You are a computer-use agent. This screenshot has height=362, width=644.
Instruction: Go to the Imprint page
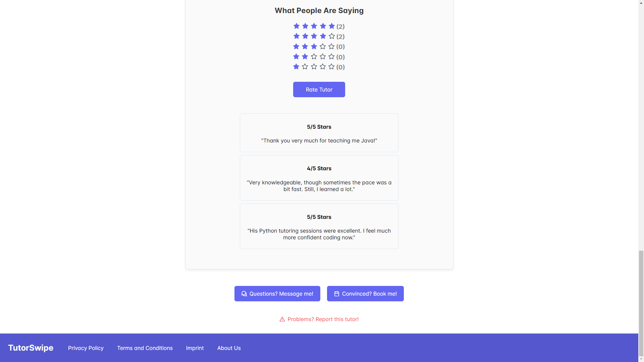195,348
